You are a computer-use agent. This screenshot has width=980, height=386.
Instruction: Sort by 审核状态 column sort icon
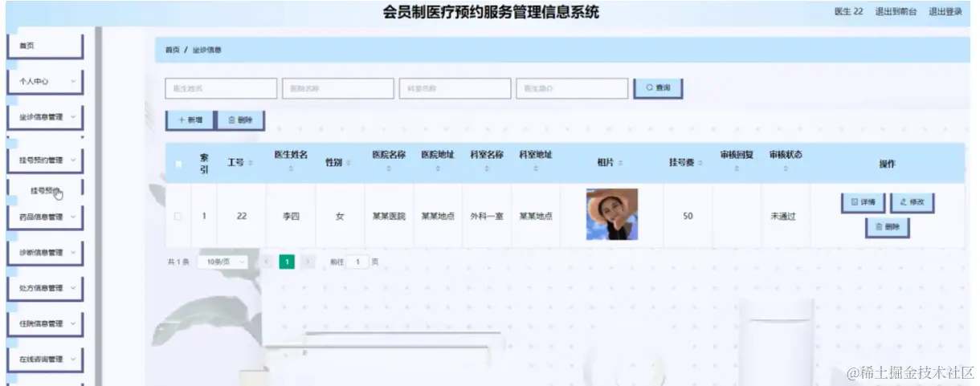tap(786, 169)
